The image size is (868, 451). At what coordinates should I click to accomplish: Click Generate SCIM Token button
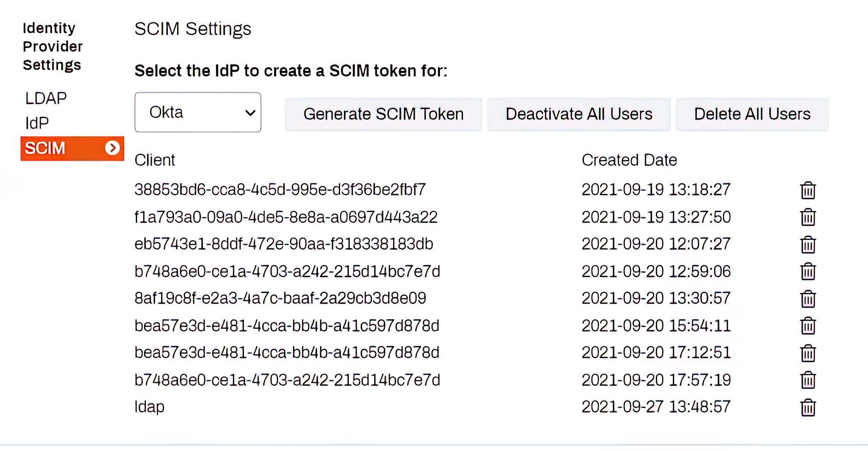click(383, 114)
